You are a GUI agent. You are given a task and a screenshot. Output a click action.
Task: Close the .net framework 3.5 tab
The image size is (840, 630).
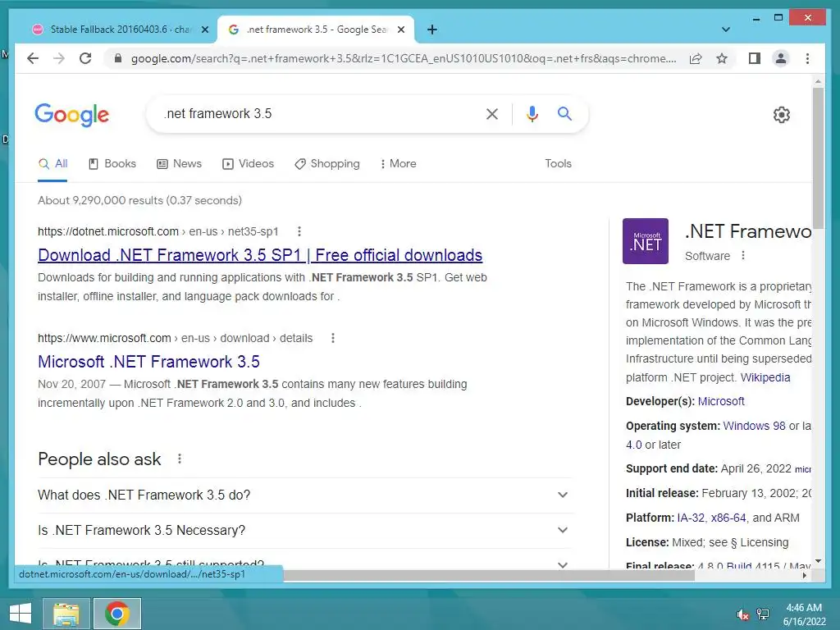click(x=400, y=30)
